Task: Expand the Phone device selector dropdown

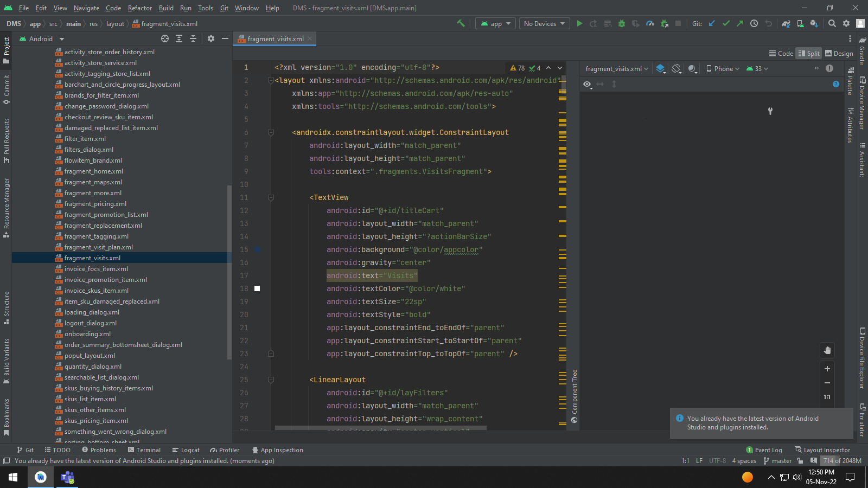Action: (722, 68)
